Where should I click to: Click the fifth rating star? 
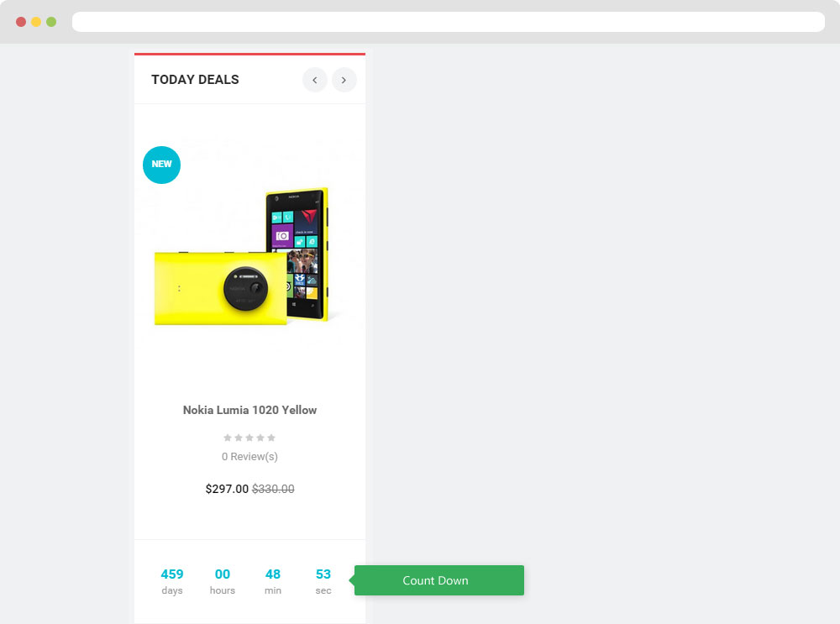pos(271,438)
